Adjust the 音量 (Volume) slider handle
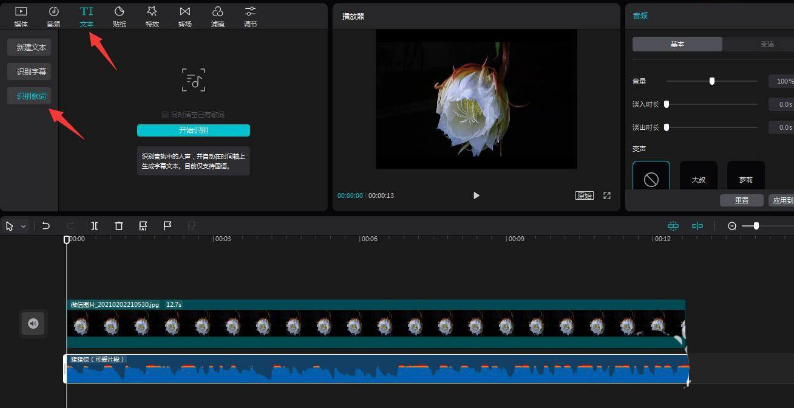Viewport: 794px width, 408px height. click(712, 81)
